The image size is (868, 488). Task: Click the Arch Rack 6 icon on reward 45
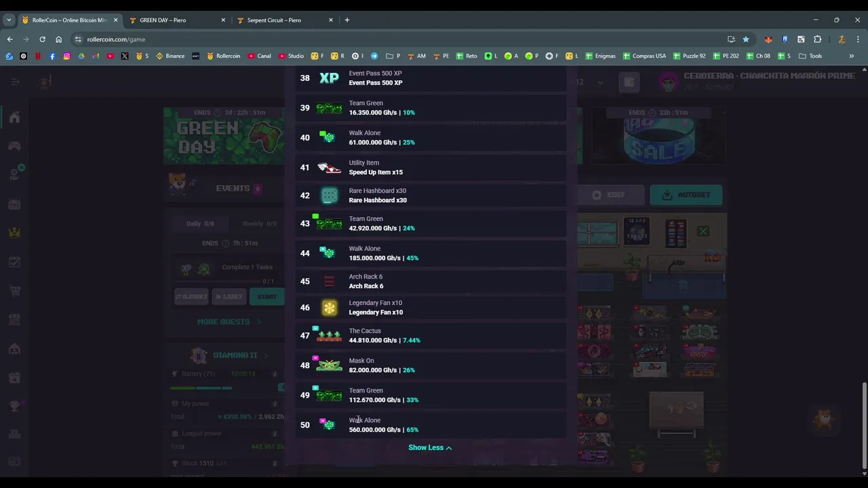point(329,281)
